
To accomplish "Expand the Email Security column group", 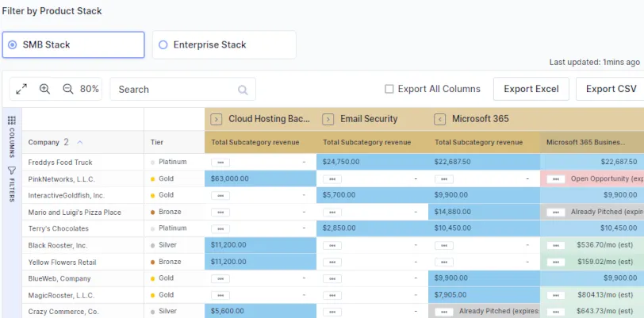I will [x=328, y=119].
